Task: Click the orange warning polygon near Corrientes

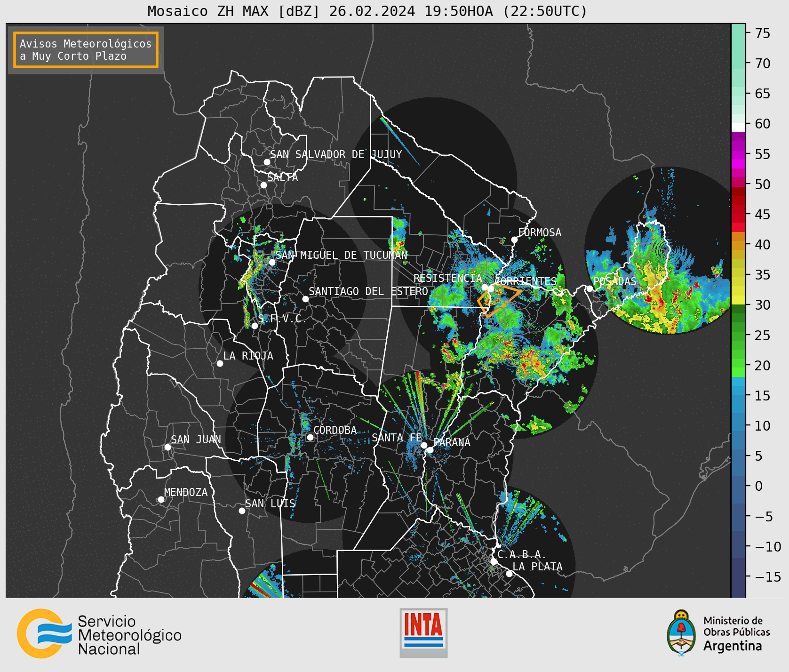Action: pos(499,300)
